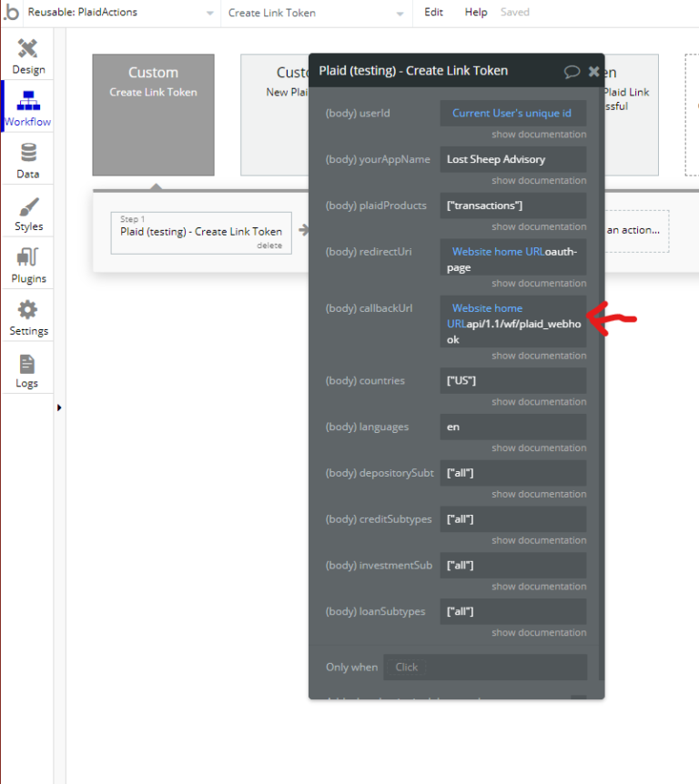Select the Custom New Plaid event box
The width and height of the screenshot is (699, 784).
[275, 115]
